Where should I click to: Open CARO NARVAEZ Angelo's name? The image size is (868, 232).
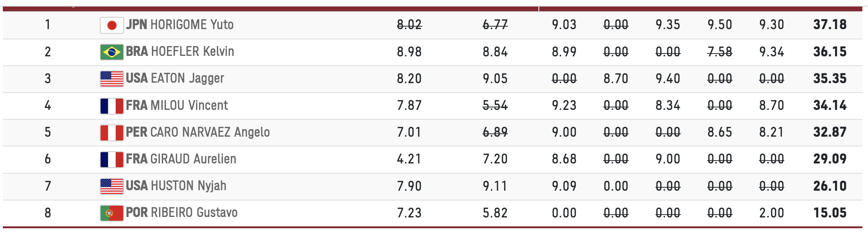point(210,132)
